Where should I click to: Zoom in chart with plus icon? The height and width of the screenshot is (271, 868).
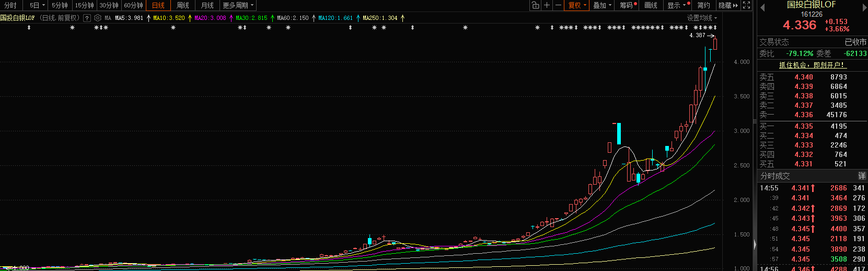(x=547, y=5)
